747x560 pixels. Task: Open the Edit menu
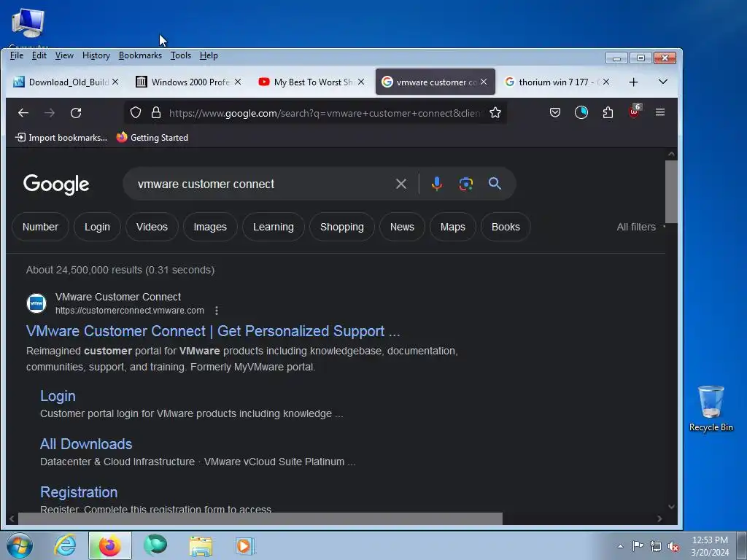[39, 55]
